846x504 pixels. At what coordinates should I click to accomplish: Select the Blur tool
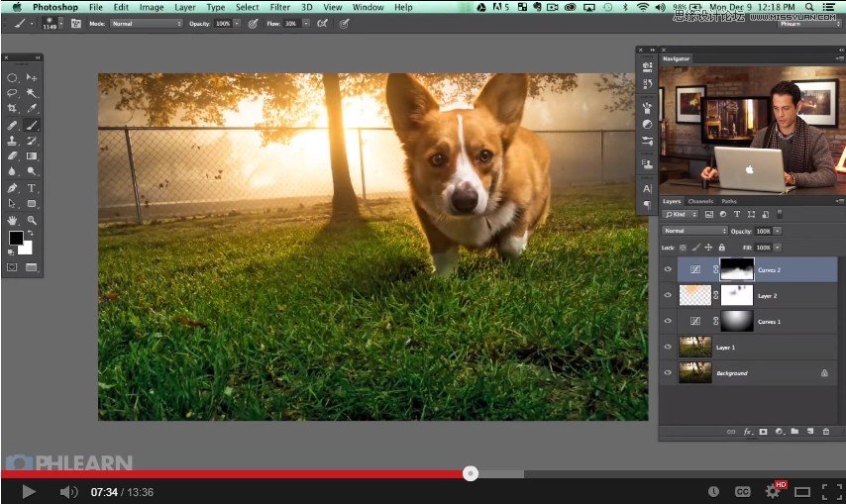point(12,171)
